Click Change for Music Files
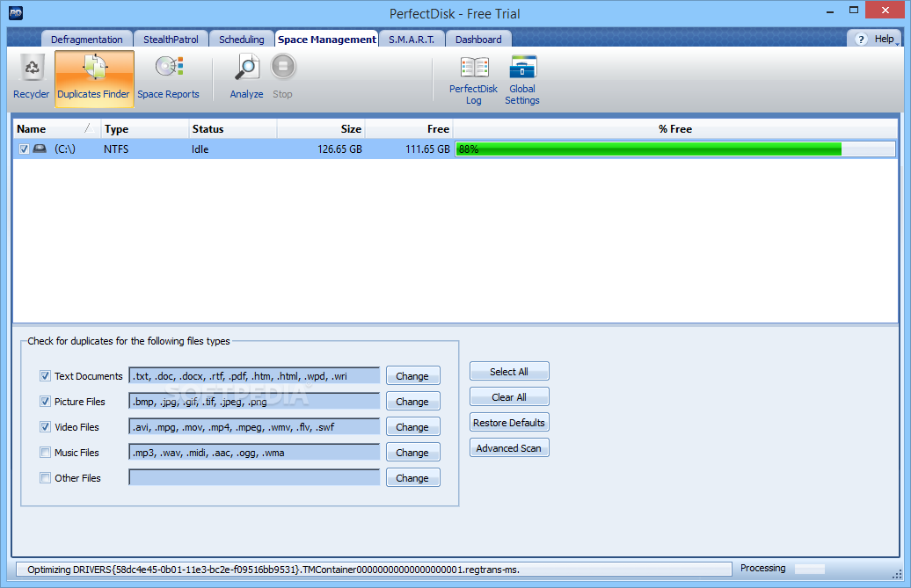 click(x=412, y=453)
